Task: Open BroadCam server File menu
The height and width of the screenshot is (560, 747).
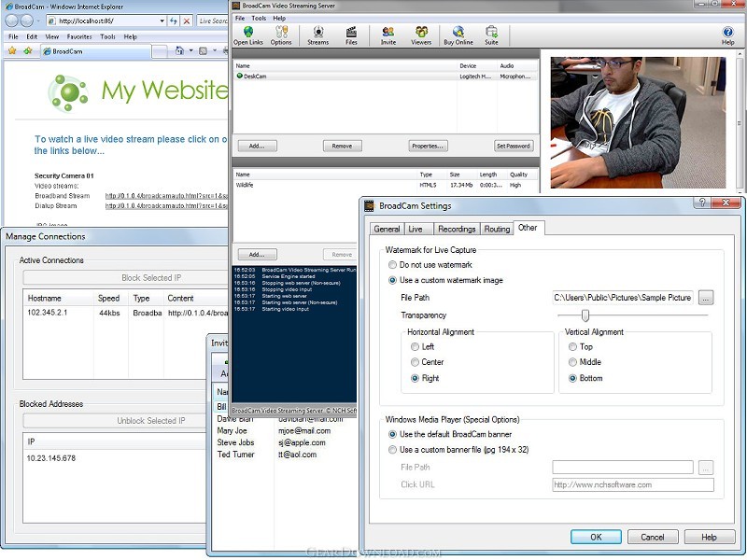Action: (240, 18)
